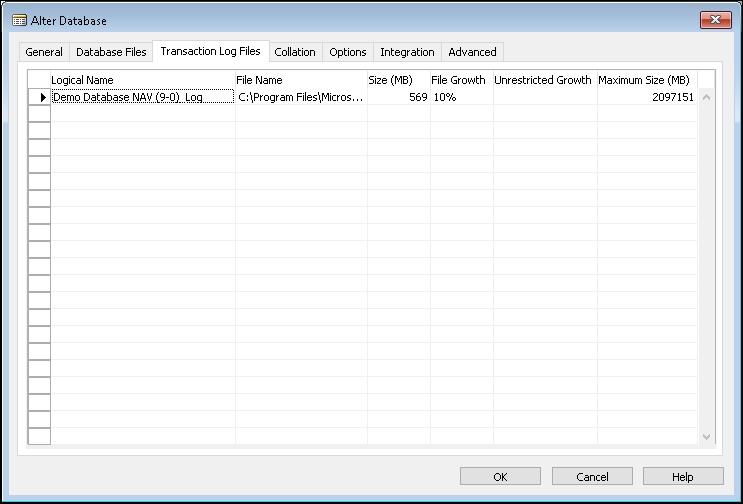743x504 pixels.
Task: Click the Maximum Size (MB) column header
Action: (x=647, y=80)
